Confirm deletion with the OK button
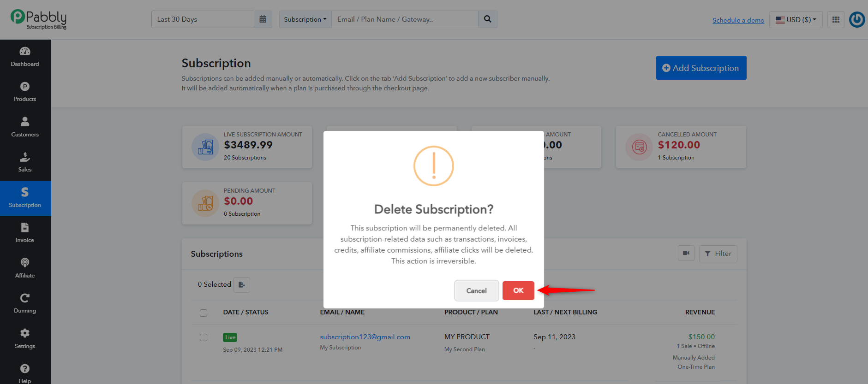 [x=518, y=290]
